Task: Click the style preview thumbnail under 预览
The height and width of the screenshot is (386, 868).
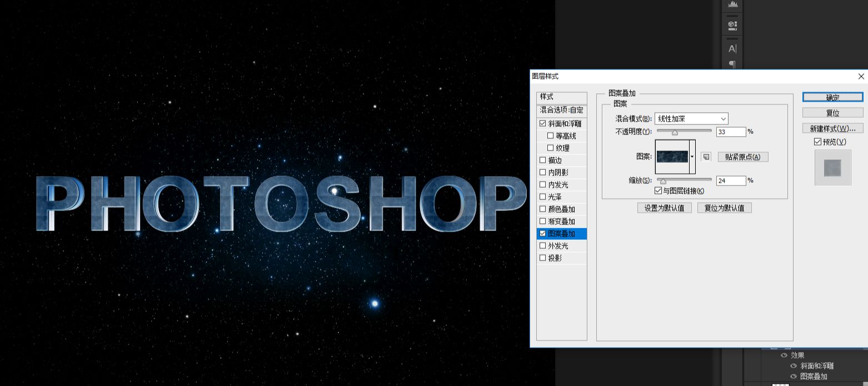Action: point(832,168)
